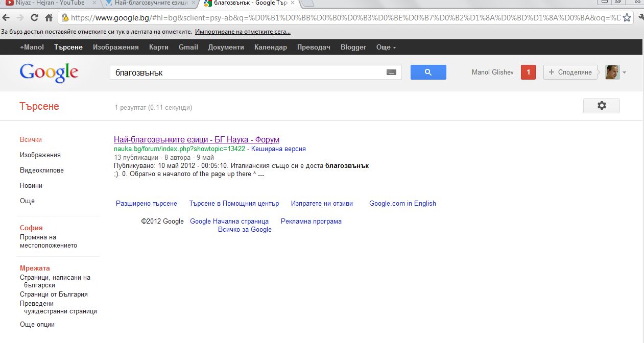This screenshot has width=644, height=343.
Task: Reload the page with the refresh icon
Action: click(34, 18)
